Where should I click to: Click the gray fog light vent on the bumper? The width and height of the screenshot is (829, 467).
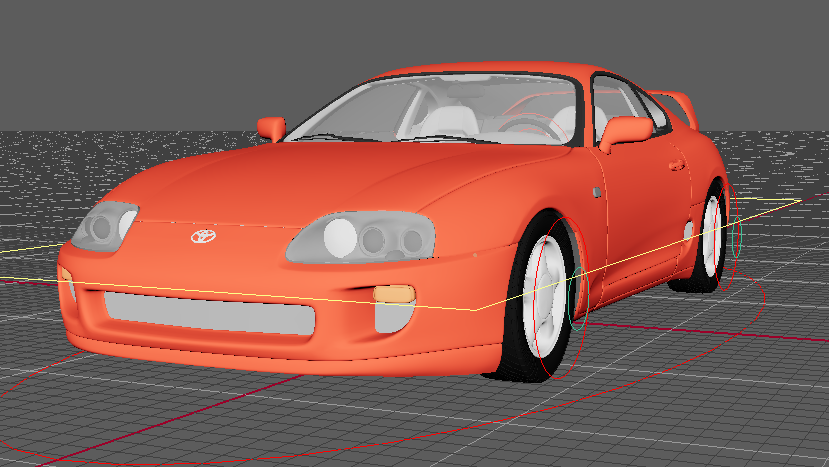393,315
